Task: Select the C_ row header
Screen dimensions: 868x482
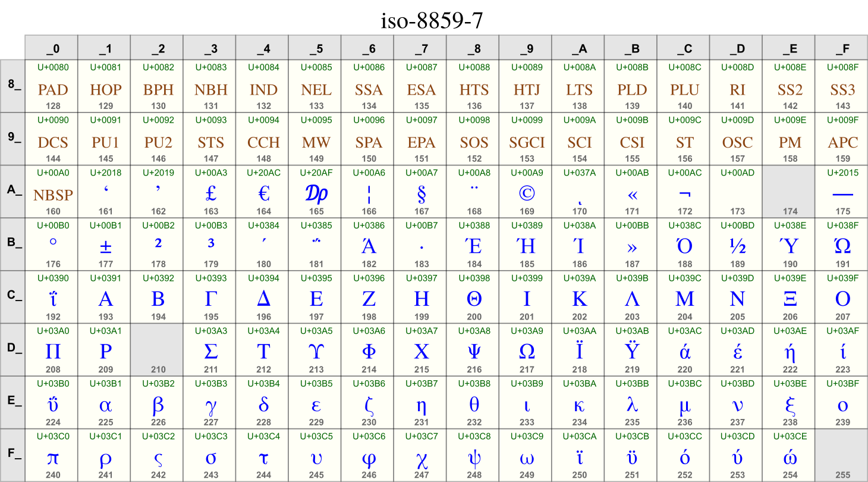Action: pyautogui.click(x=12, y=298)
